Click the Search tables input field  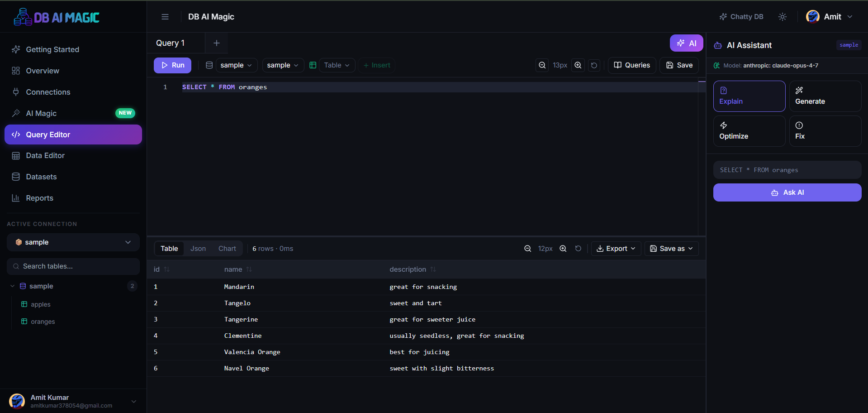(73, 266)
